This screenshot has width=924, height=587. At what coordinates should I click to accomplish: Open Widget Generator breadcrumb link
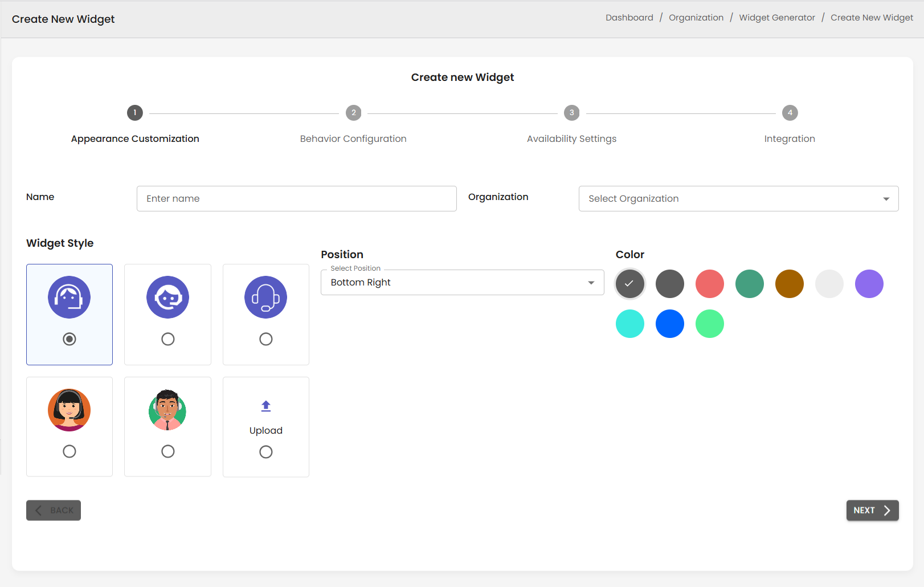776,18
